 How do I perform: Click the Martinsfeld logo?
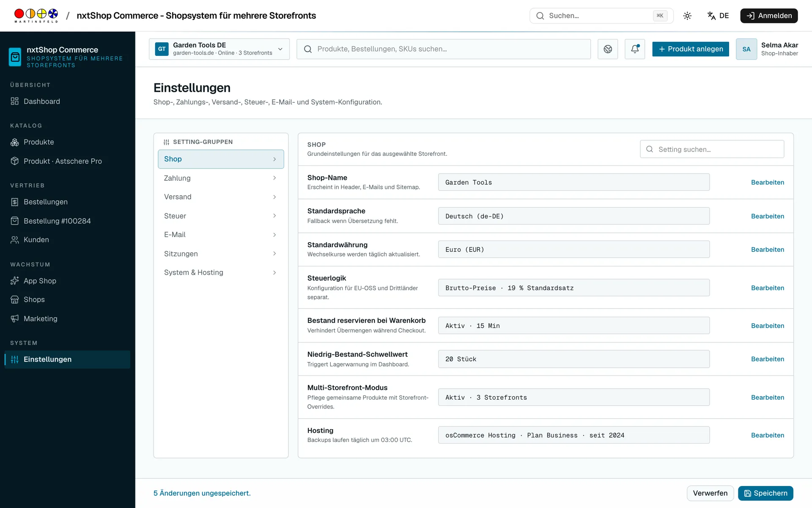click(36, 16)
